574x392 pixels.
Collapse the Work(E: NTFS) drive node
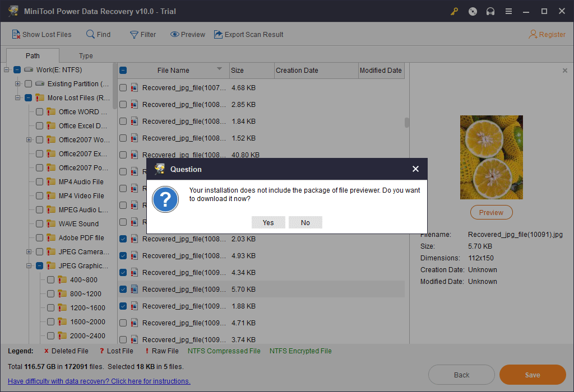pos(6,69)
